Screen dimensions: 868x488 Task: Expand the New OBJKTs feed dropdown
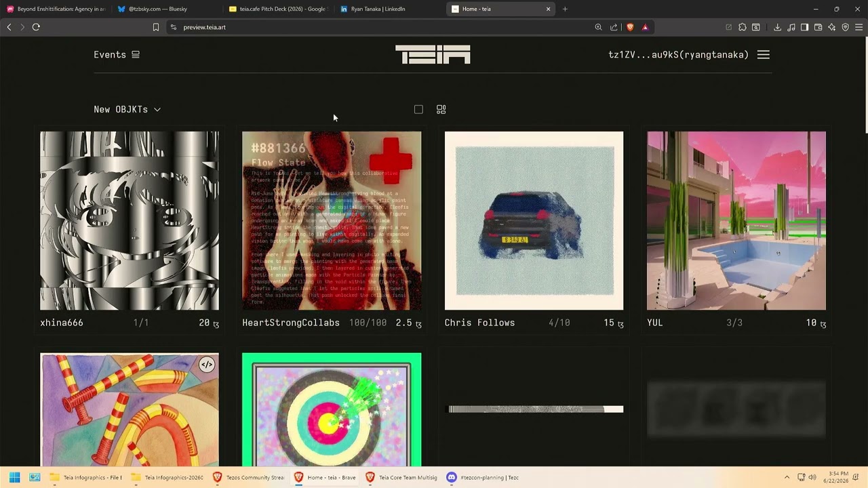tap(127, 109)
